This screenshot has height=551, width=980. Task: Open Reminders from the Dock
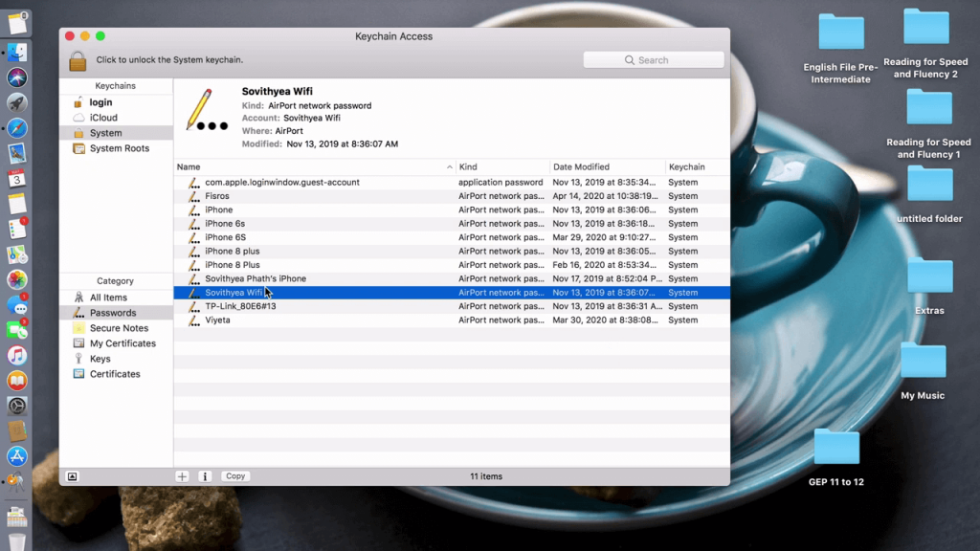coord(17,230)
